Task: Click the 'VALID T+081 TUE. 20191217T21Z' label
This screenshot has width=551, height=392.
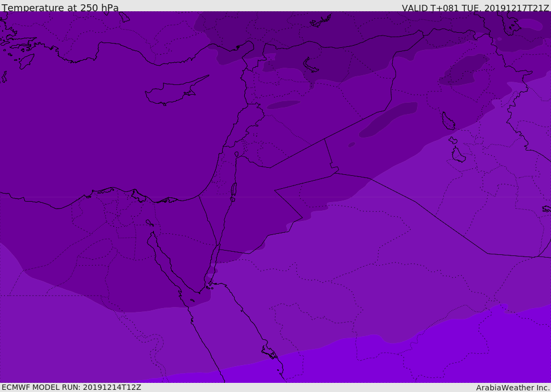Action: (x=476, y=8)
